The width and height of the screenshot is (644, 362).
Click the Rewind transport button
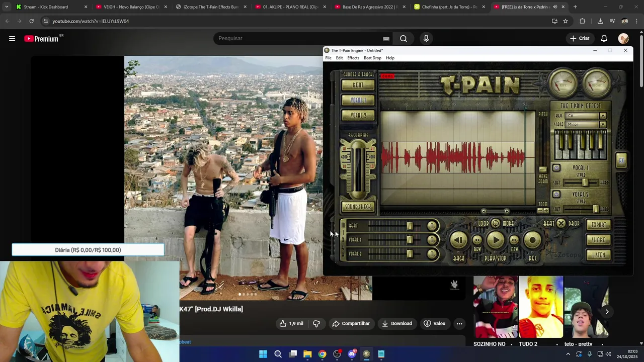(477, 240)
